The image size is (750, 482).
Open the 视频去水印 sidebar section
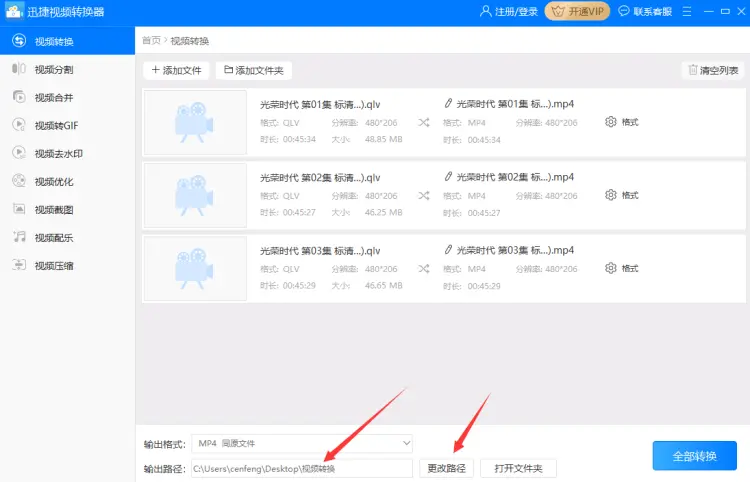pos(67,153)
